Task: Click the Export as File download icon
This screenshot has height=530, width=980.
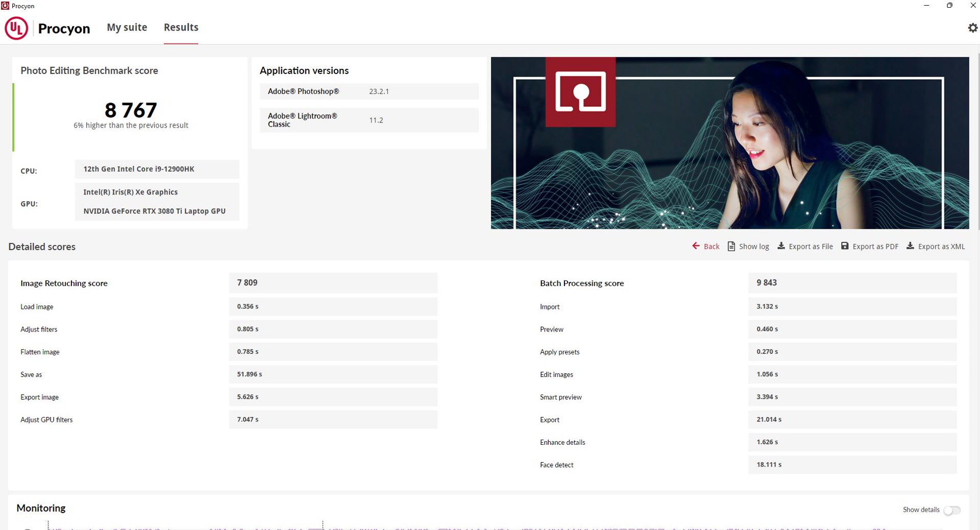Action: pyautogui.click(x=781, y=246)
